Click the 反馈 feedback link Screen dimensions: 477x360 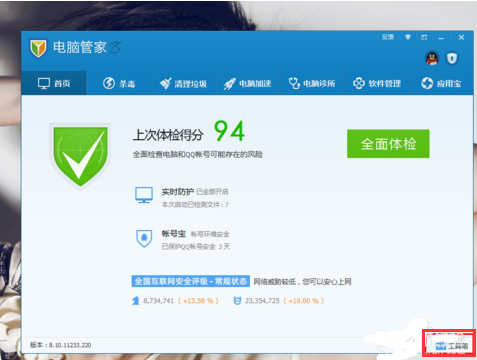[387, 37]
